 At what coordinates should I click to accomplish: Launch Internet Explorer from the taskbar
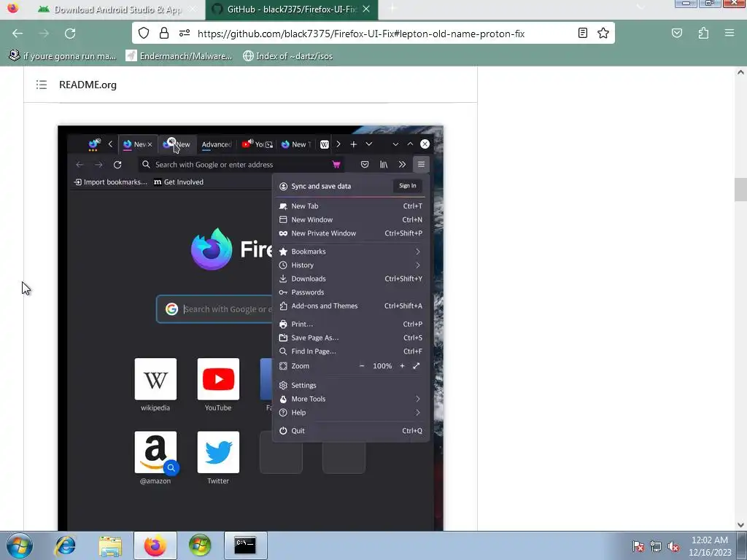coord(65,545)
